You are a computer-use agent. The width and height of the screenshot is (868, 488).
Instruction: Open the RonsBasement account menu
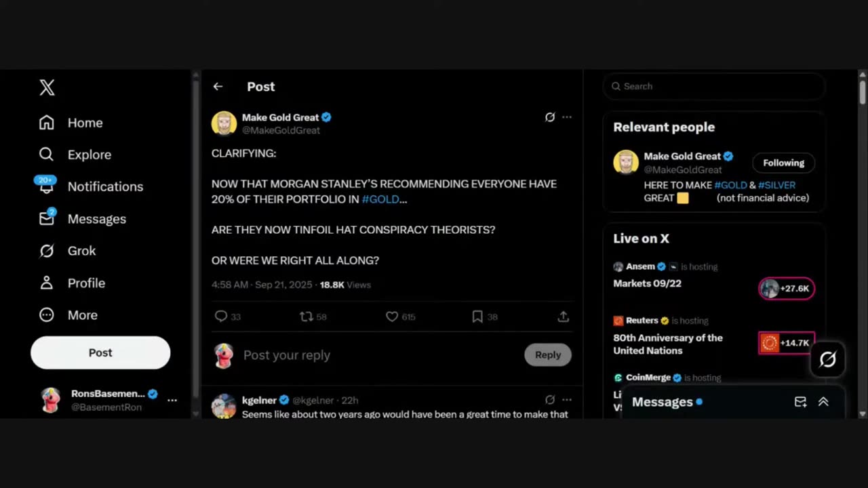(172, 400)
